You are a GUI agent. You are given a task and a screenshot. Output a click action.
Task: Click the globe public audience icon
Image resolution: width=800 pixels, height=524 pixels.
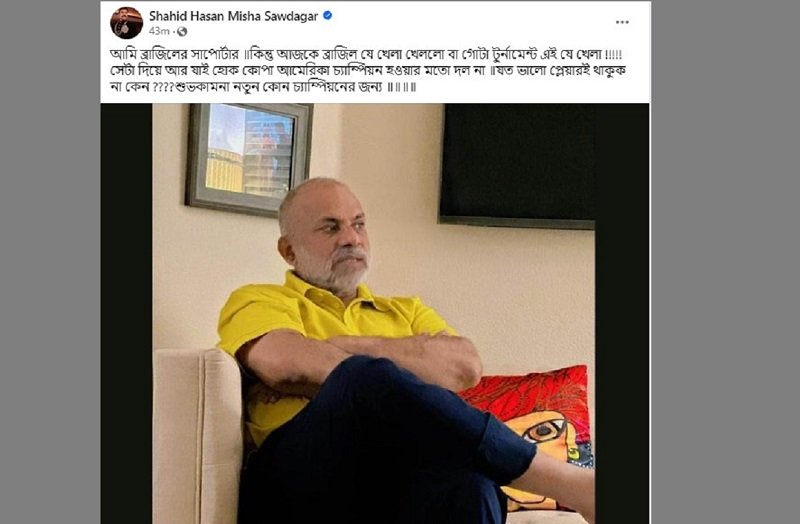182,31
